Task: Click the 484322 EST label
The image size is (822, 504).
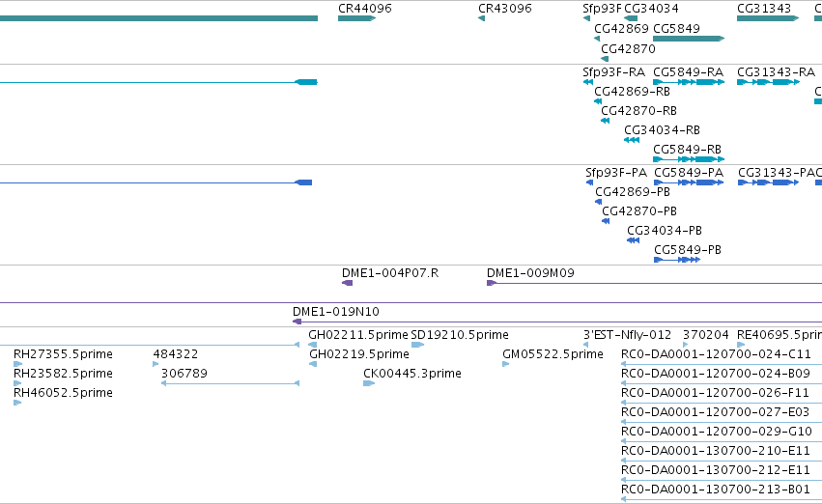Action: 176,354
